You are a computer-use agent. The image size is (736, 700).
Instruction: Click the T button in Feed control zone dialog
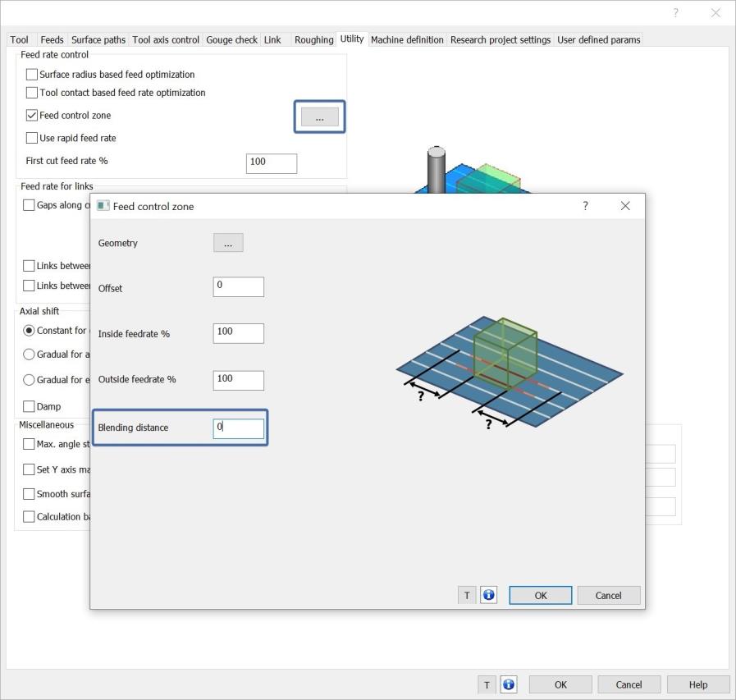[x=467, y=595]
